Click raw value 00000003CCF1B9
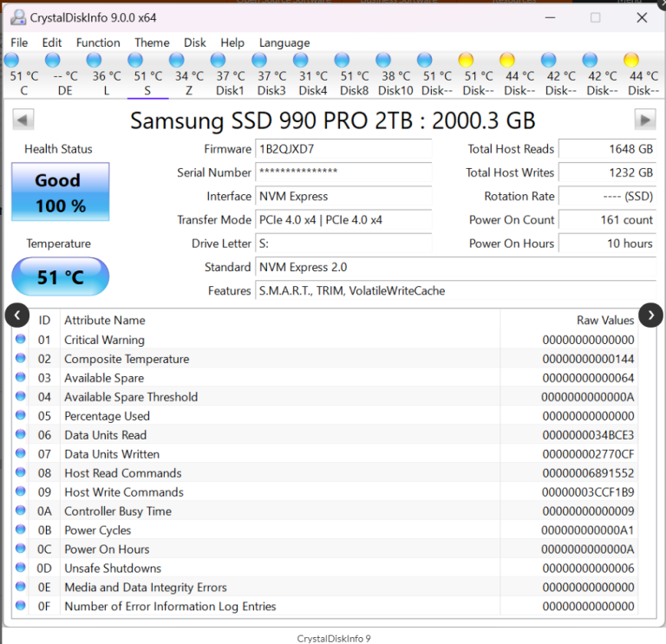666x644 pixels. (588, 492)
